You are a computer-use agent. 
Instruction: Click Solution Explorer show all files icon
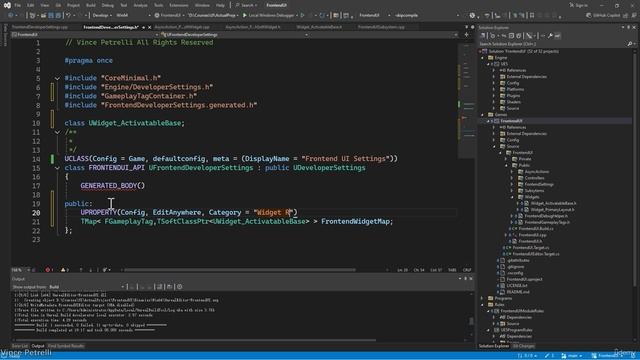coord(518,36)
